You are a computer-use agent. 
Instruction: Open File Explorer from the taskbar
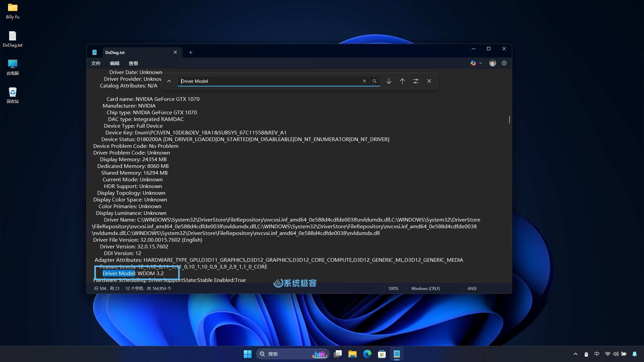tap(353, 354)
